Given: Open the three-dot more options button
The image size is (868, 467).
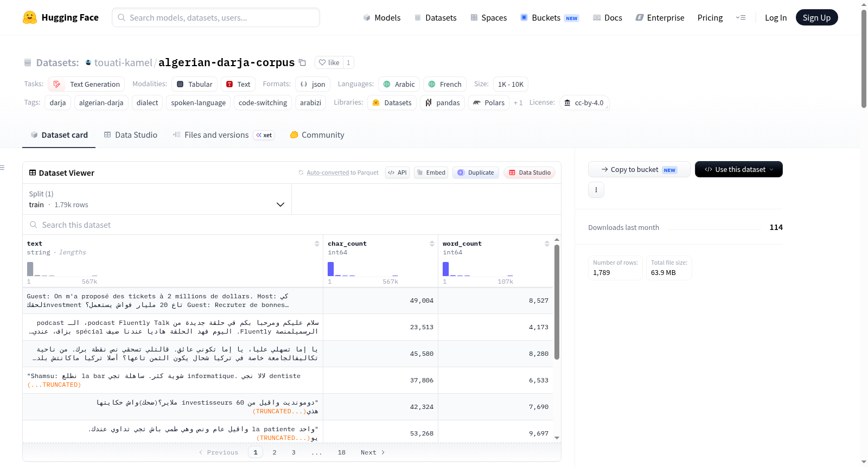Looking at the screenshot, I should tap(596, 190).
